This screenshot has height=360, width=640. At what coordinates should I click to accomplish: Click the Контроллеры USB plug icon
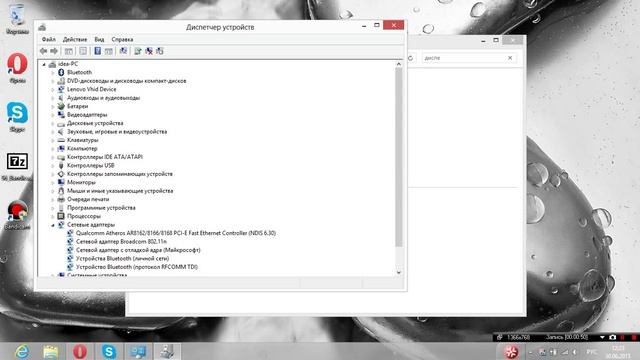(x=61, y=165)
